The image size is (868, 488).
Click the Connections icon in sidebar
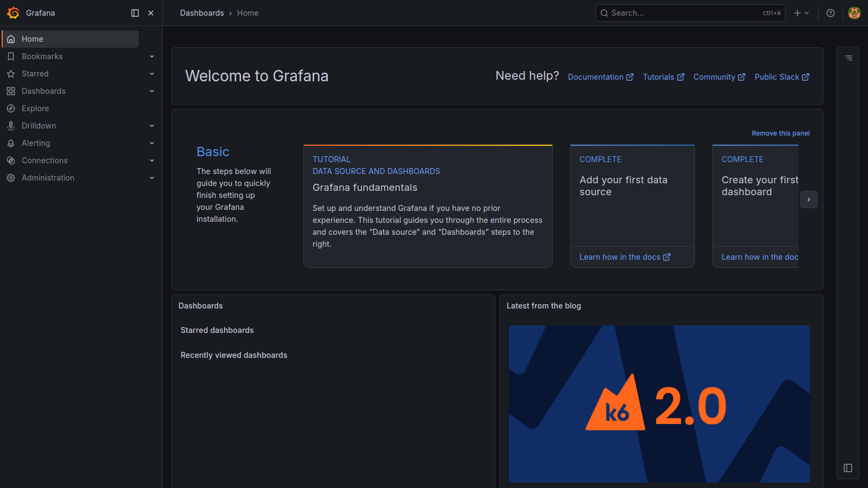[x=11, y=160]
